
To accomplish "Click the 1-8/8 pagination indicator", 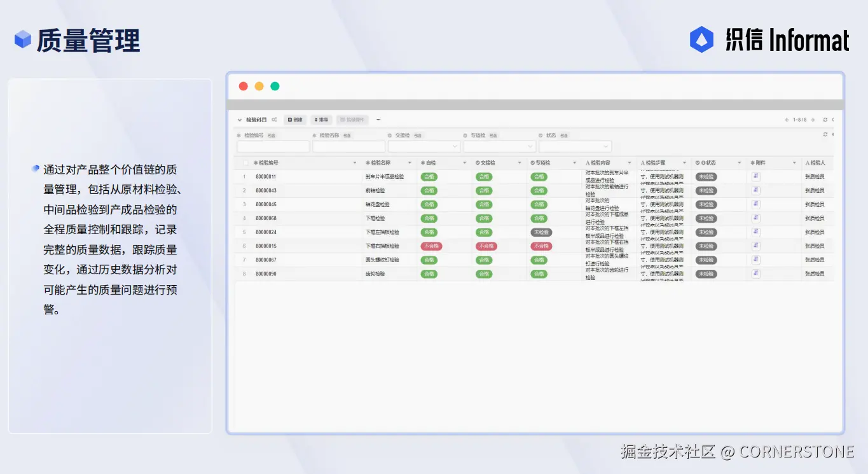I will [799, 120].
